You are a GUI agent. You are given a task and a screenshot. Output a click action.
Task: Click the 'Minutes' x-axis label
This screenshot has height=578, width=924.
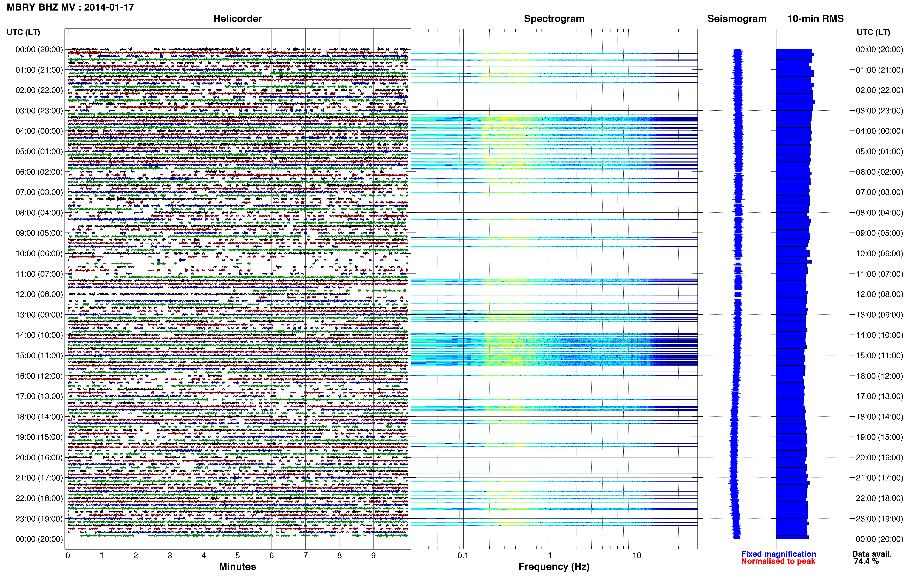click(237, 566)
